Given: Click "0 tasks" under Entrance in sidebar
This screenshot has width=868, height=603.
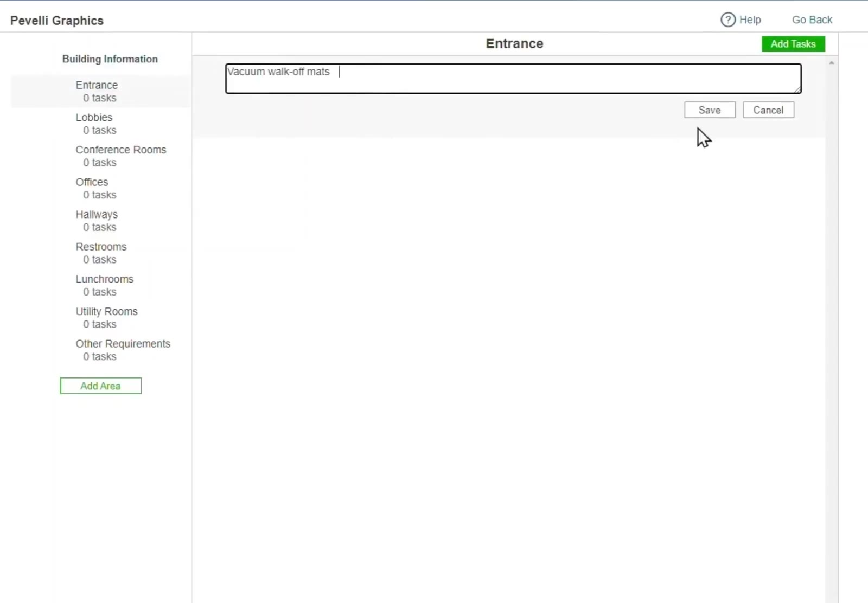Looking at the screenshot, I should 100,98.
